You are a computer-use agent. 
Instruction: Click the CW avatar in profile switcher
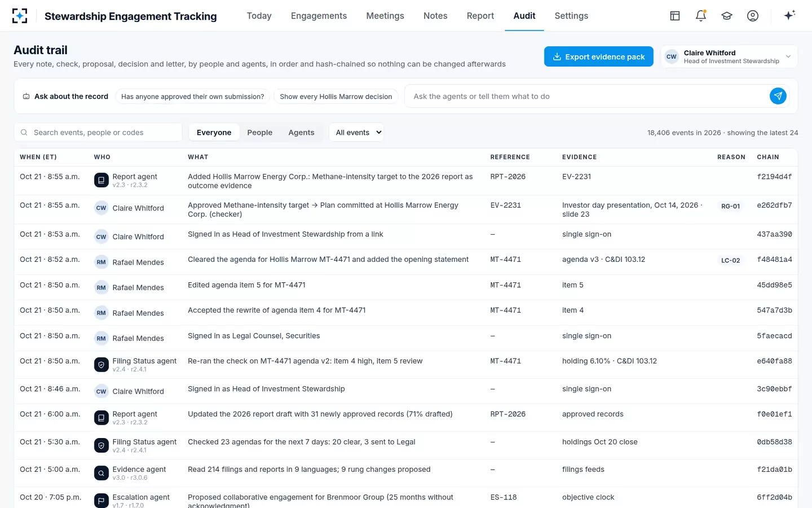[672, 56]
